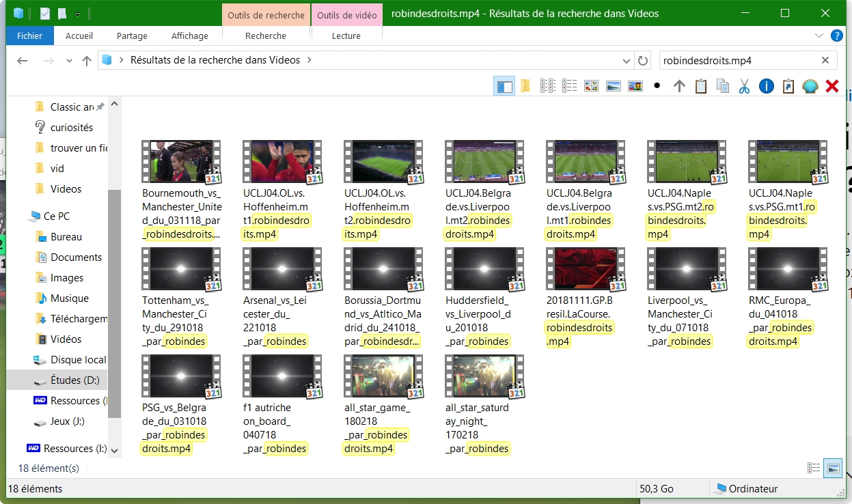The height and width of the screenshot is (504, 852).
Task: Click the red X Delete icon
Action: click(832, 86)
